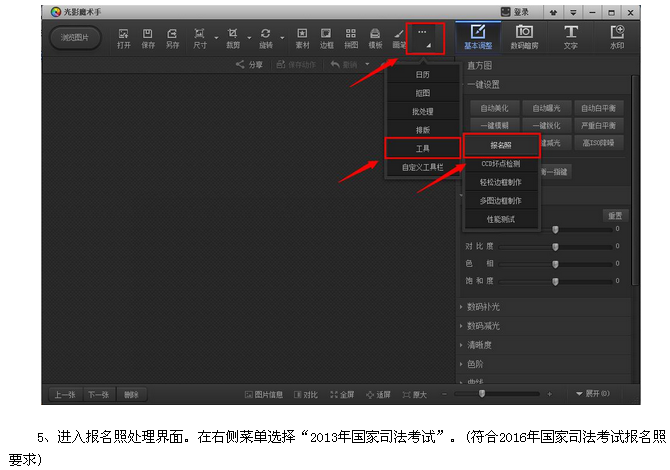Click the 下一张 next image button

point(99,394)
